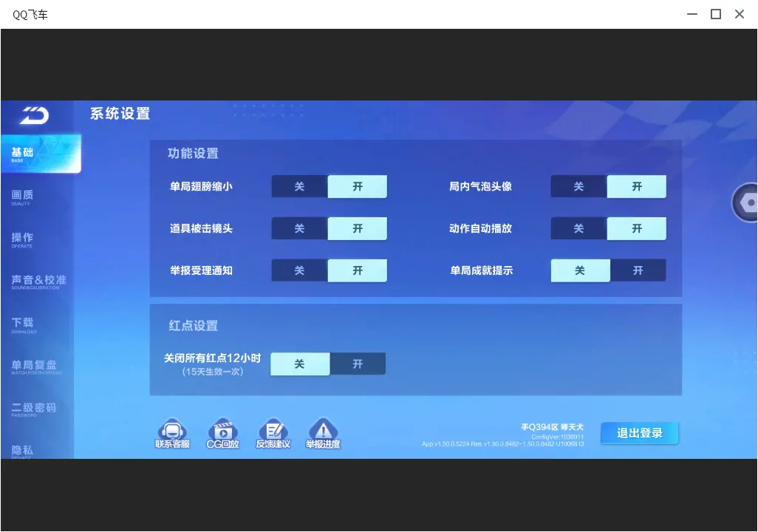Go to the 单局复盘 tab

(x=37, y=366)
